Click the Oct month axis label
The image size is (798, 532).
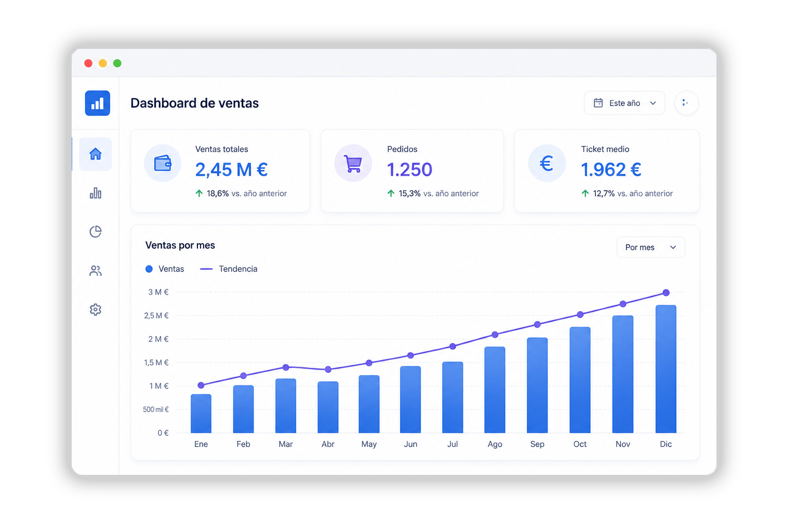(x=580, y=444)
